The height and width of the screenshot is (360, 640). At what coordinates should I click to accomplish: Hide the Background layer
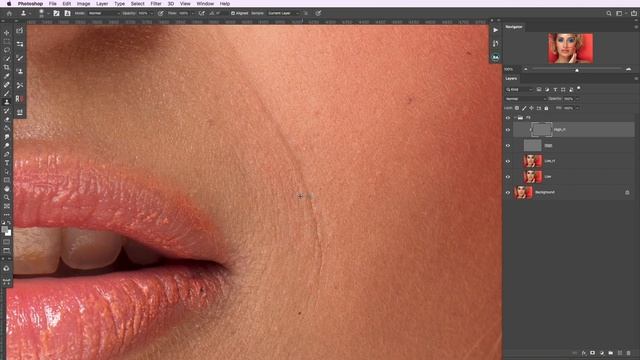point(508,192)
